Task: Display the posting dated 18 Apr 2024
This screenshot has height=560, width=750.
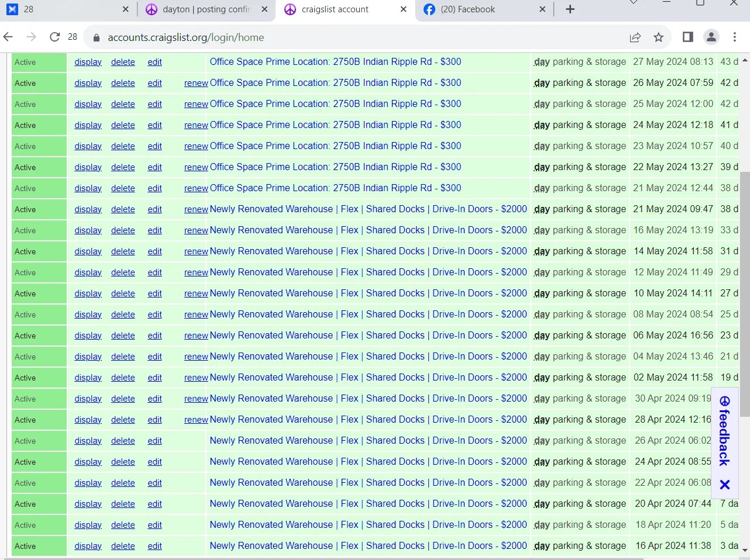Action: [88, 525]
